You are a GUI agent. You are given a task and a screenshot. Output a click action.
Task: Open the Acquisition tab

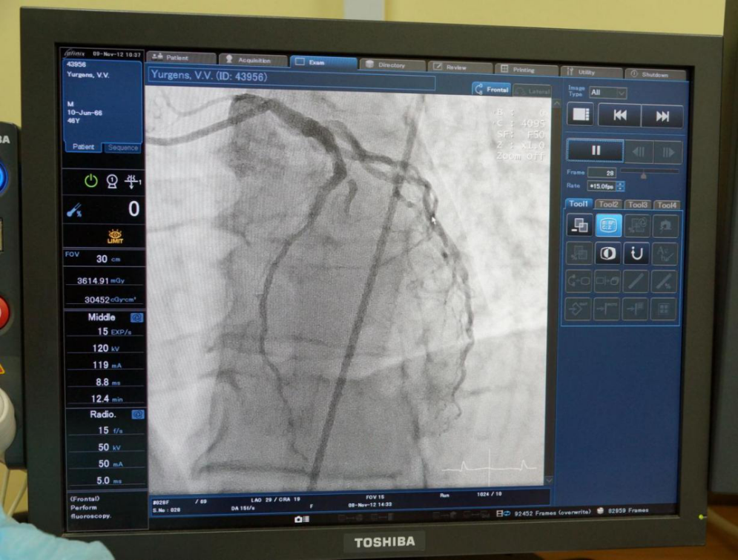tap(253, 60)
